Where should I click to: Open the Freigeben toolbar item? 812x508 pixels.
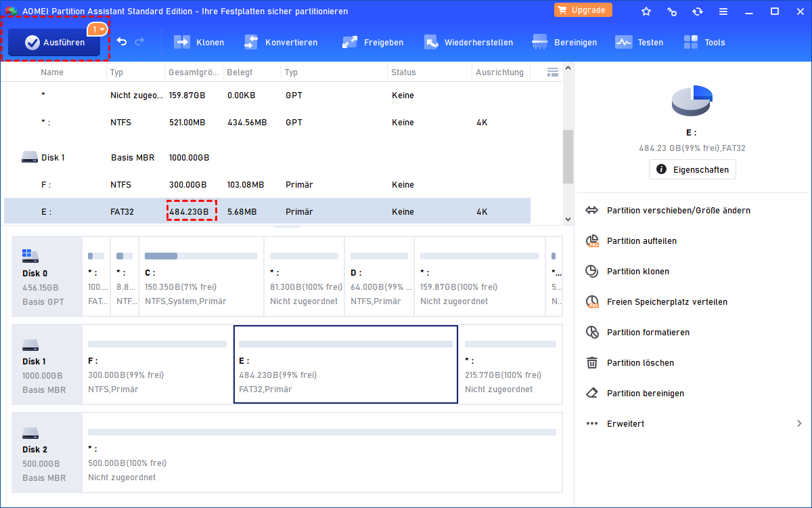pyautogui.click(x=373, y=42)
